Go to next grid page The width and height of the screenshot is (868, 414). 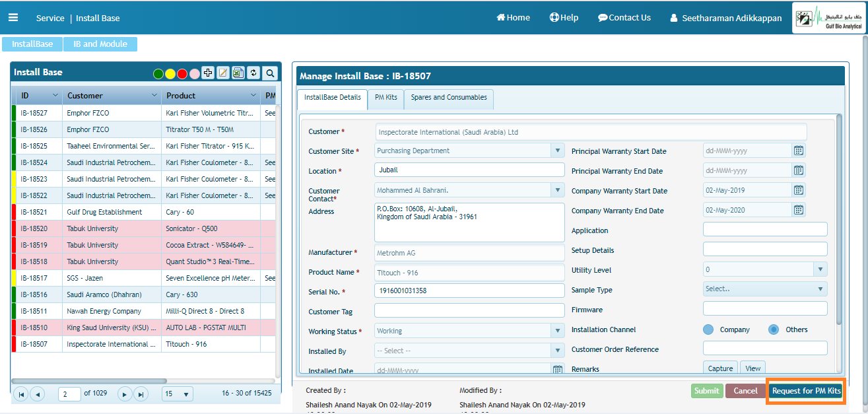[x=125, y=394]
